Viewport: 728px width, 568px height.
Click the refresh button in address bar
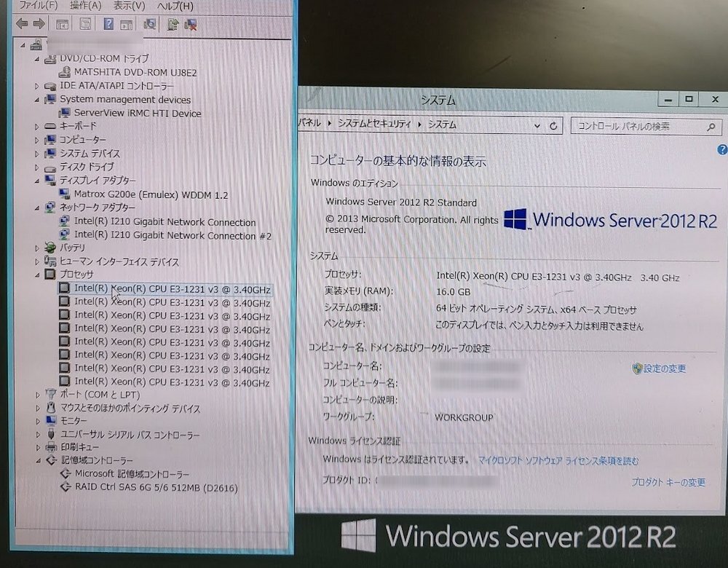[553, 126]
